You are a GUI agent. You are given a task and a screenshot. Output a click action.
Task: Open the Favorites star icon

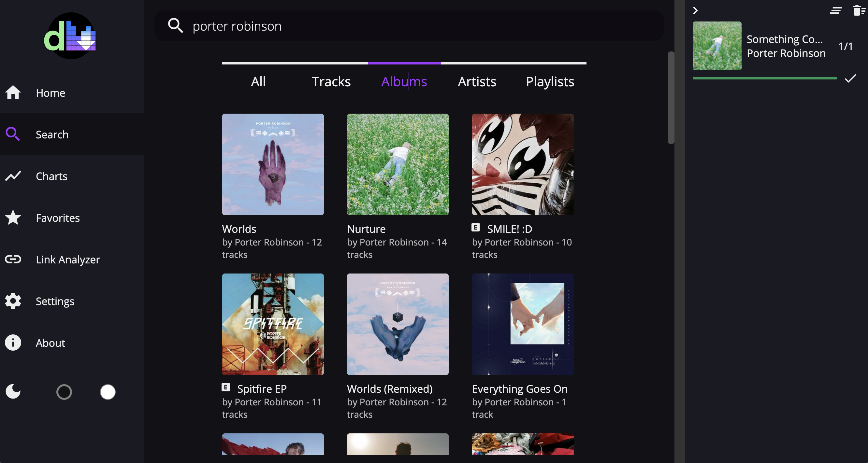[x=13, y=217]
